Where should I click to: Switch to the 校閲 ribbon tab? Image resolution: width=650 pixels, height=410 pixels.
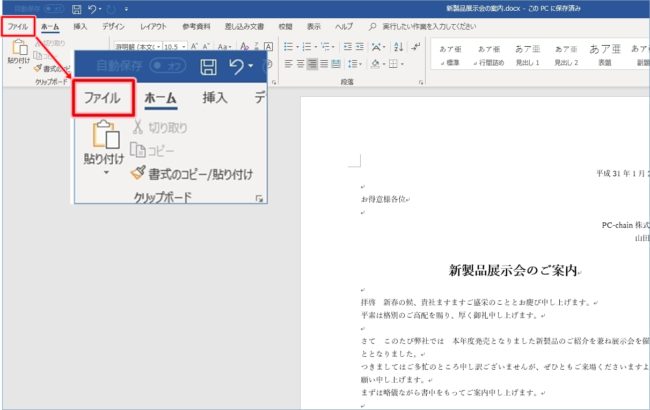(x=285, y=27)
